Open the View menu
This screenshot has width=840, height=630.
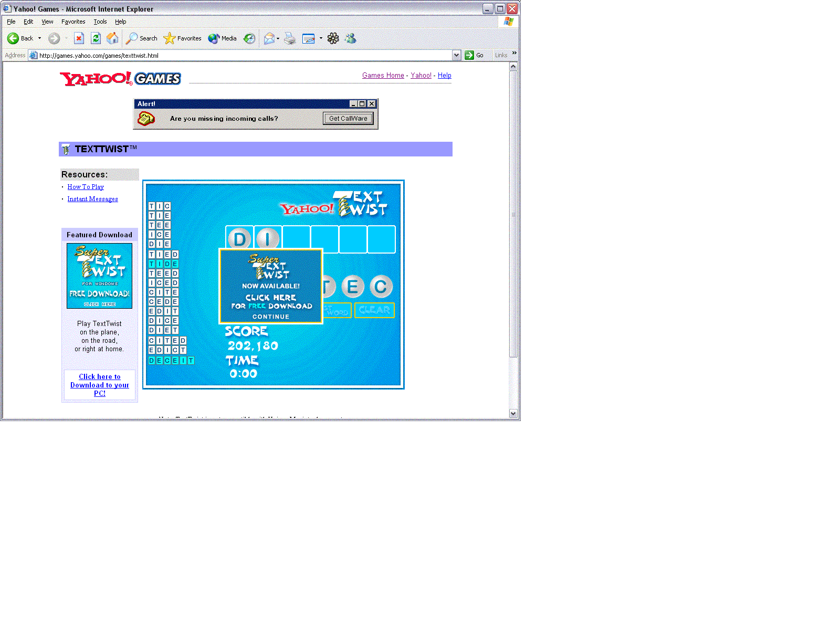47,22
